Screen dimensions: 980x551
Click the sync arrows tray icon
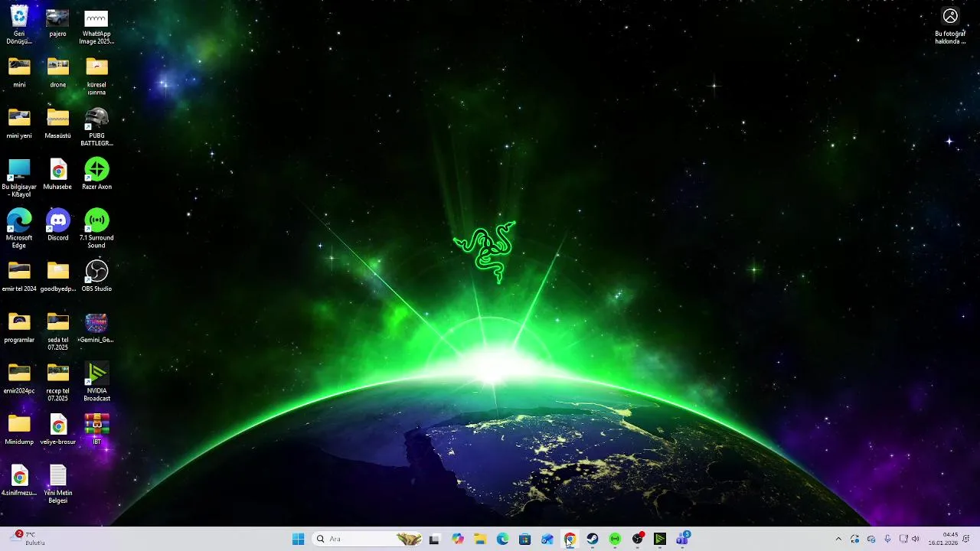(854, 539)
